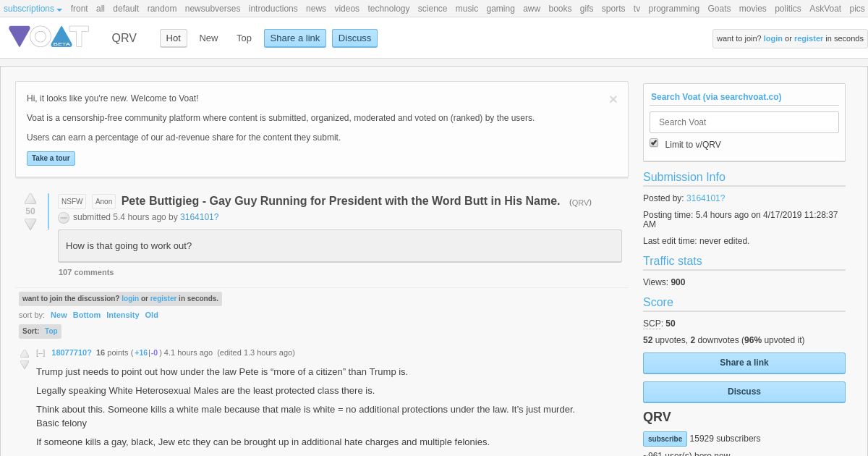
Task: Open the books subverse
Action: 560,9
